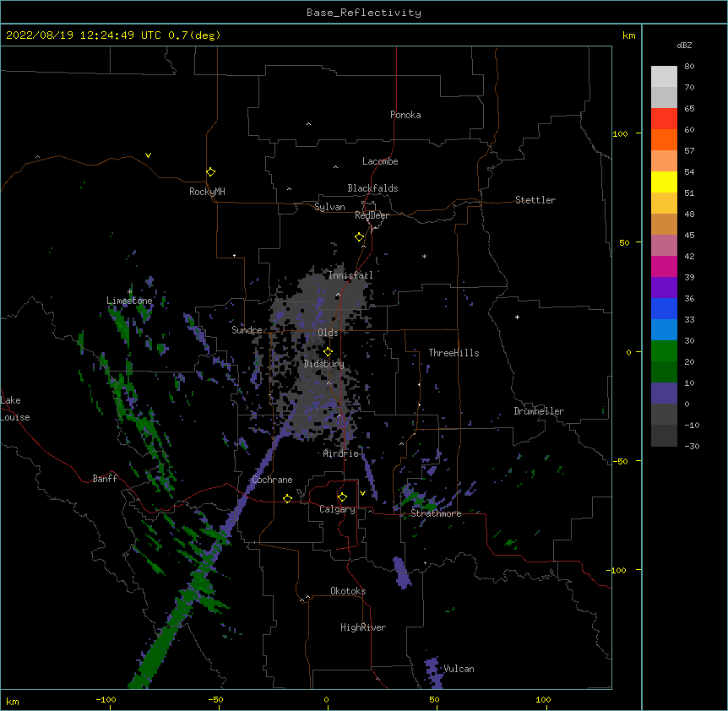The height and width of the screenshot is (711, 728).
Task: Select the Strathmore label
Action: 436,513
